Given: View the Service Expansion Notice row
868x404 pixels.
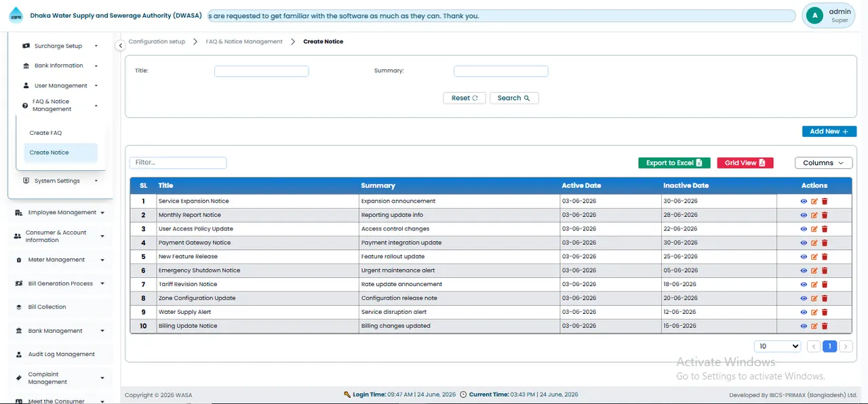Looking at the screenshot, I should pyautogui.click(x=804, y=201).
